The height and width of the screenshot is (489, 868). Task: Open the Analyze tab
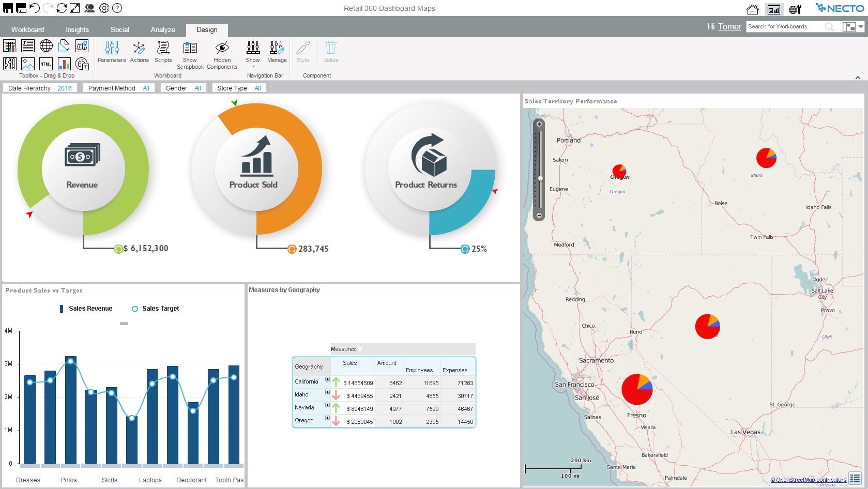[162, 29]
